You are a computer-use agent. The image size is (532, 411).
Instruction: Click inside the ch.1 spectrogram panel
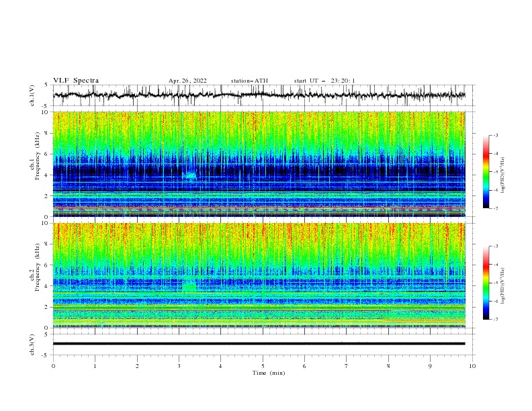(259, 164)
